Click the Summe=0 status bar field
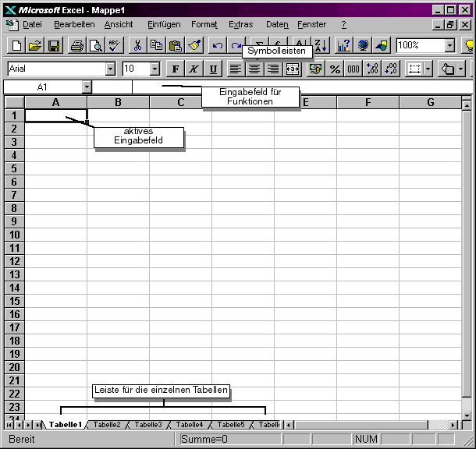Image resolution: width=476 pixels, height=449 pixels. [231, 440]
